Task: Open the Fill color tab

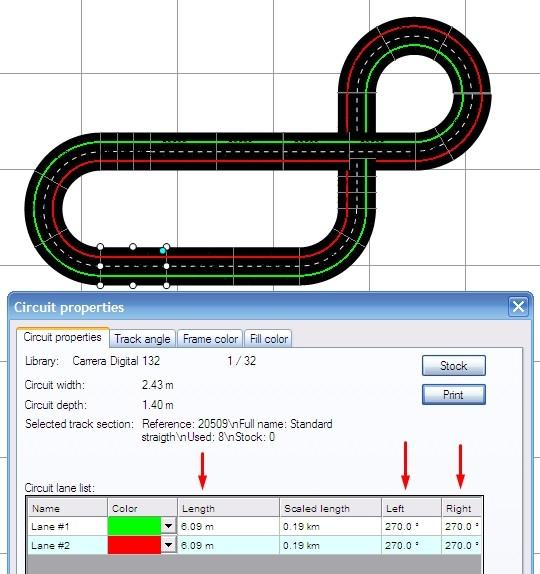Action: [268, 339]
